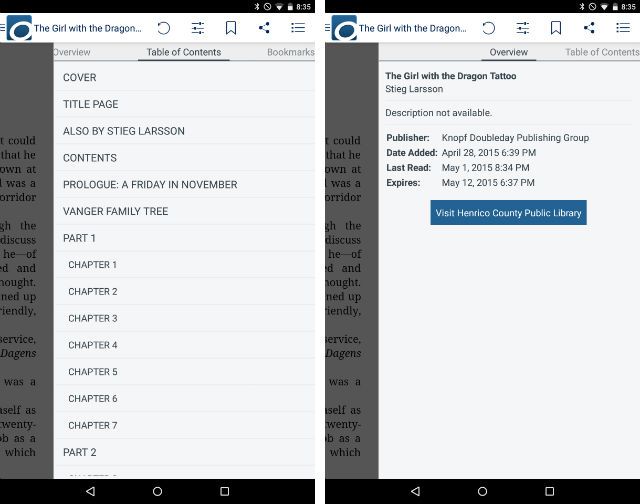The width and height of the screenshot is (640, 504).
Task: Tap contents list icon in right screen
Action: pos(623,28)
